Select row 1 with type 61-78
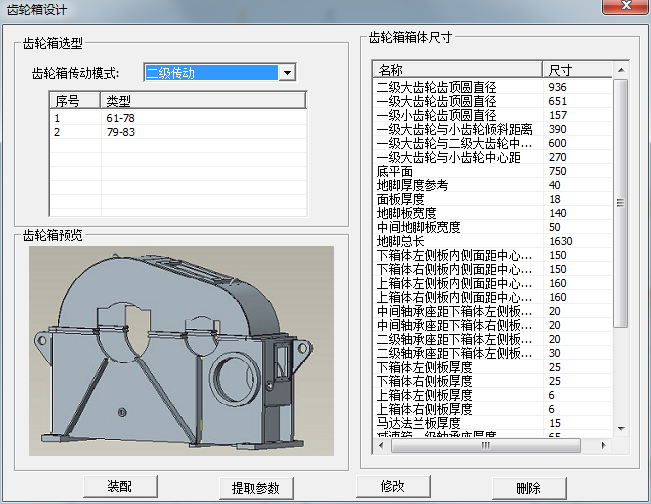Viewport: 651px width, 504px height. [x=119, y=118]
